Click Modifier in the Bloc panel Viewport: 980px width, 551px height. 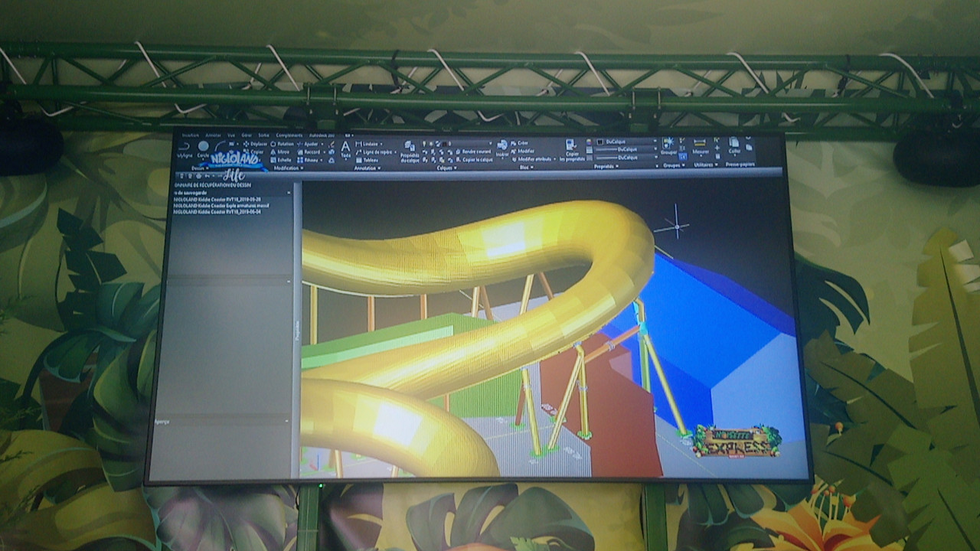tap(522, 151)
